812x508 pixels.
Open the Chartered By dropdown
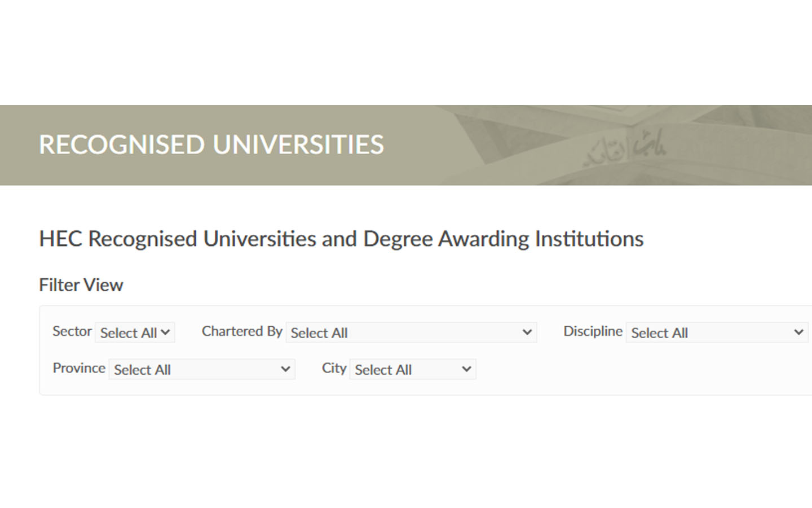click(411, 332)
